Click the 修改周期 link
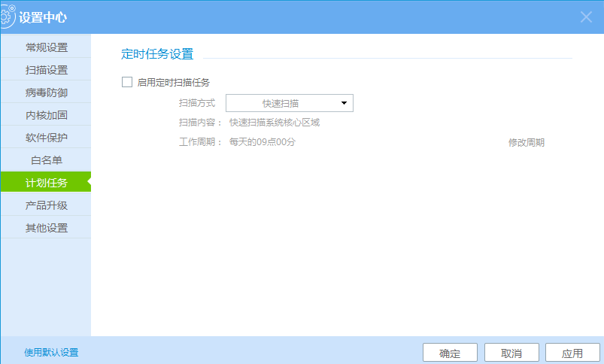Screen dimensions: 604x364 point(526,143)
